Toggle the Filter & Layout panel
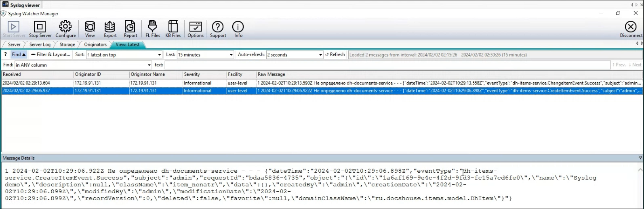The height and width of the screenshot is (209, 644). [x=51, y=54]
